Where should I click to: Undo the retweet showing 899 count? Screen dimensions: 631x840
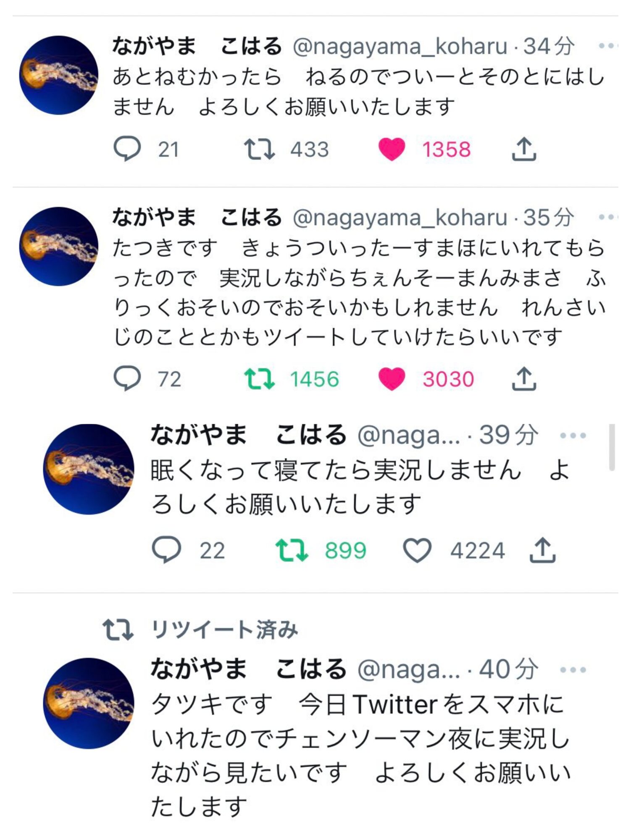click(x=292, y=550)
